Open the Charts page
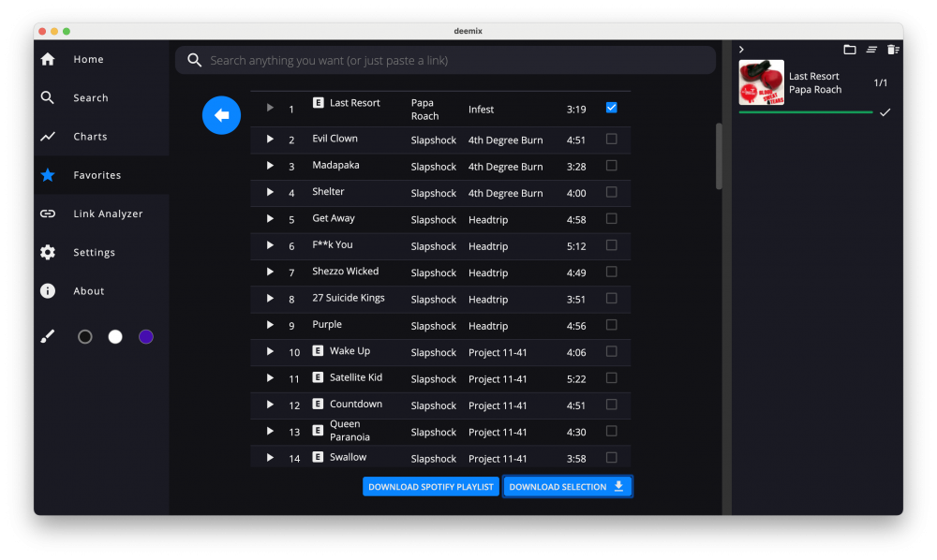 [x=90, y=137]
